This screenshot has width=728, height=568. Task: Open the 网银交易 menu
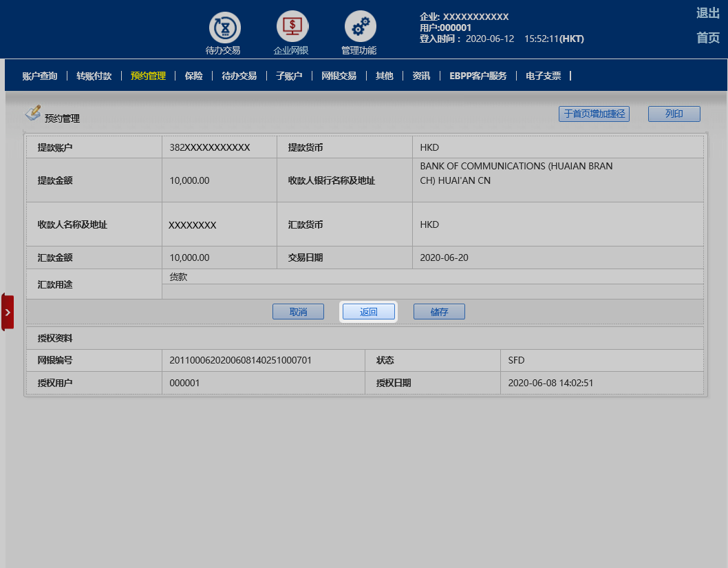(339, 76)
